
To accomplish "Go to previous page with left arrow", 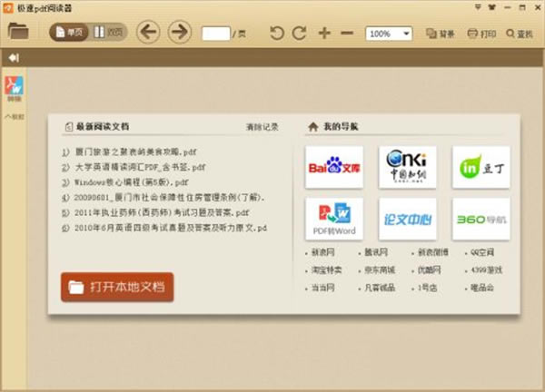I will pyautogui.click(x=148, y=33).
